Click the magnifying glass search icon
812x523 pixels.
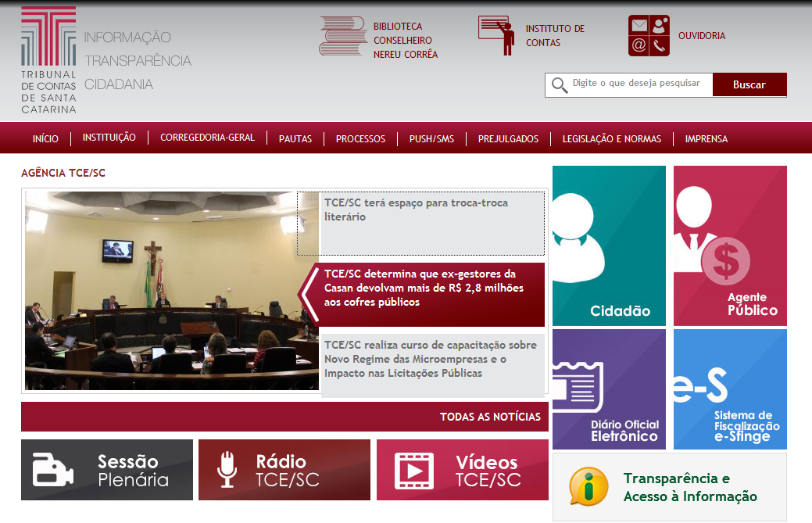(x=560, y=85)
